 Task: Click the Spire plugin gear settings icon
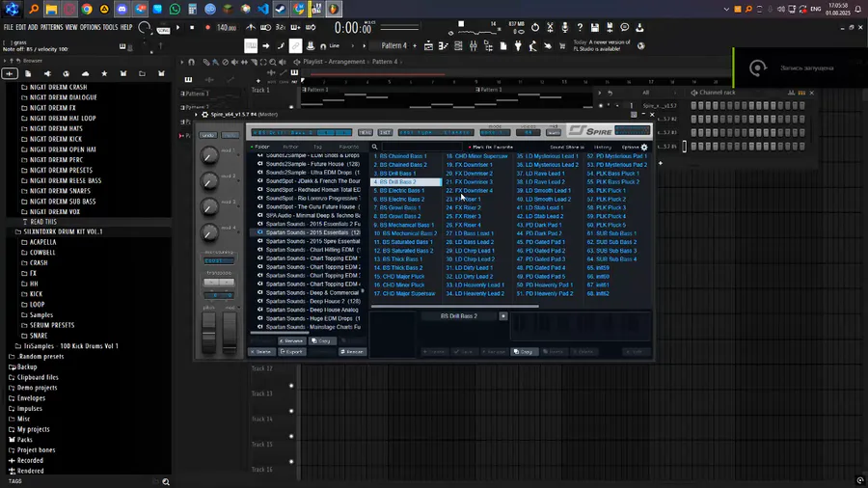pos(204,115)
